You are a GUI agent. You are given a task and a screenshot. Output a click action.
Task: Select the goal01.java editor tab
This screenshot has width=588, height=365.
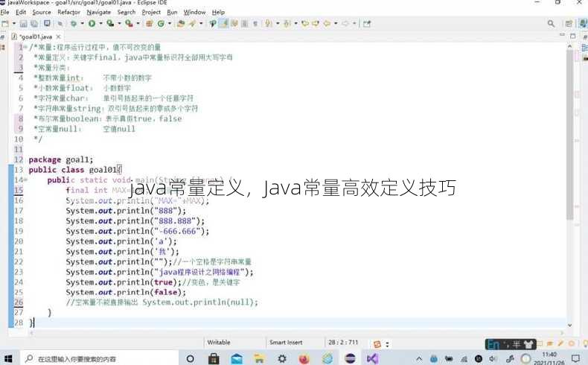tap(35, 36)
